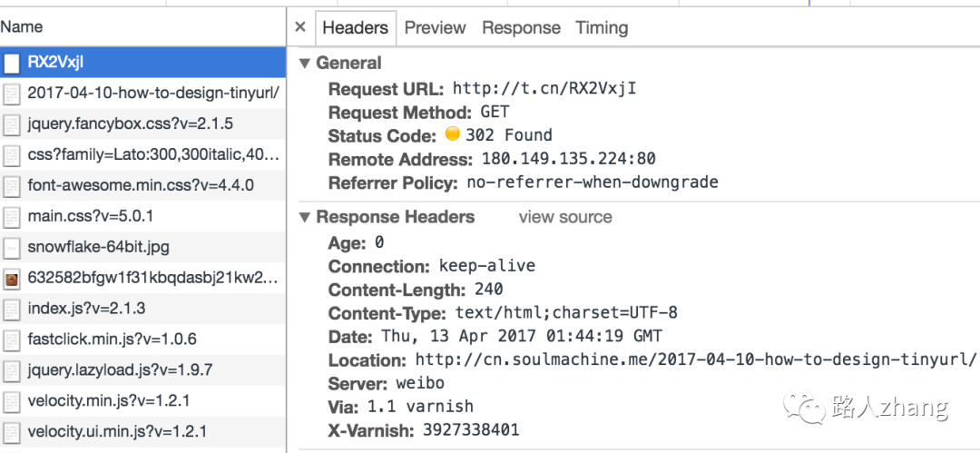Collapse the Response Headers section
The height and width of the screenshot is (453, 980).
304,218
